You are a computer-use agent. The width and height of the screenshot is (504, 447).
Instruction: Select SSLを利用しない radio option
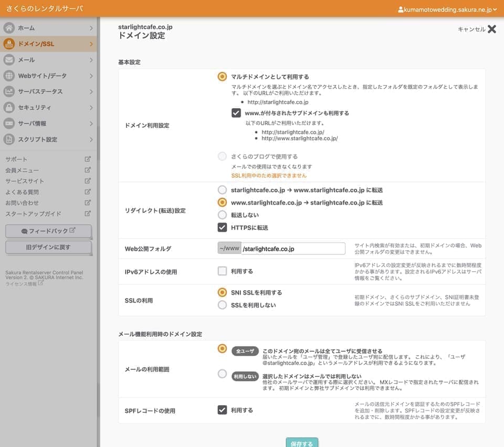[222, 305]
